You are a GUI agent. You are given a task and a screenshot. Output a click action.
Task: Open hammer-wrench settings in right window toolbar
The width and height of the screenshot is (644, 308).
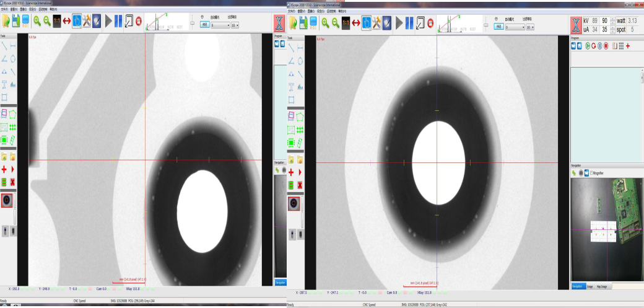click(x=376, y=22)
